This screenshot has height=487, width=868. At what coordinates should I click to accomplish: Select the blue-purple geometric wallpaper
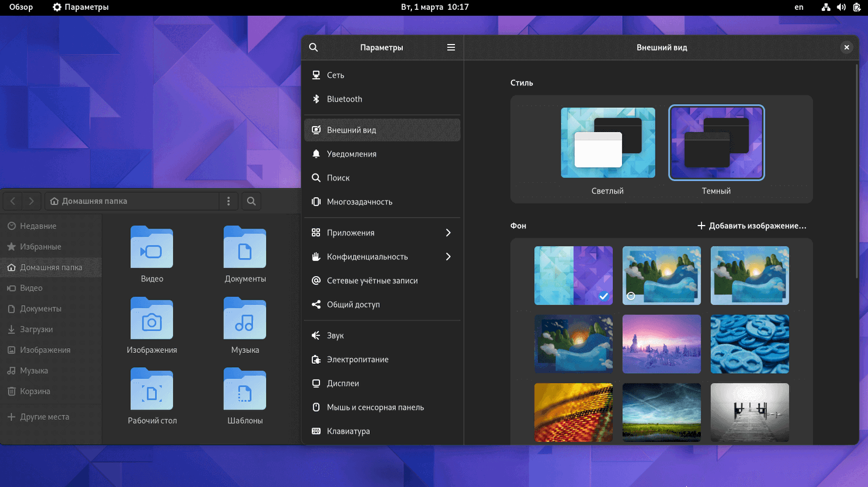pos(573,275)
